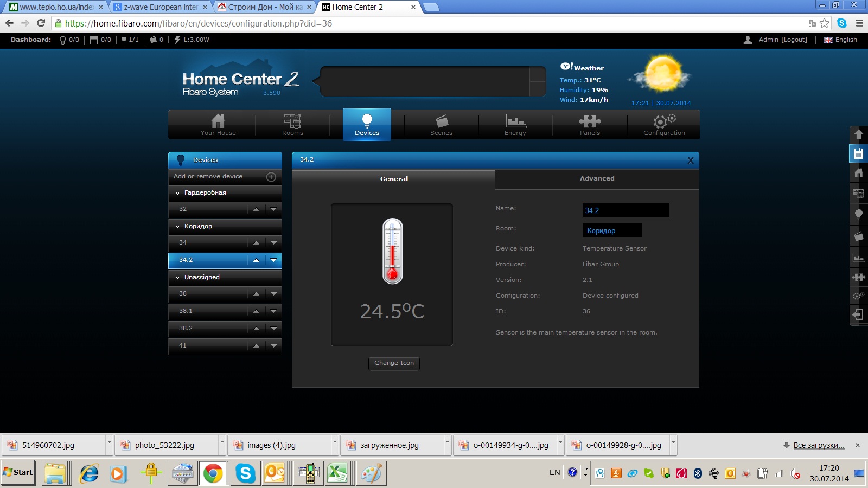Select device 34 in the list
This screenshot has height=488, width=868.
coord(208,243)
